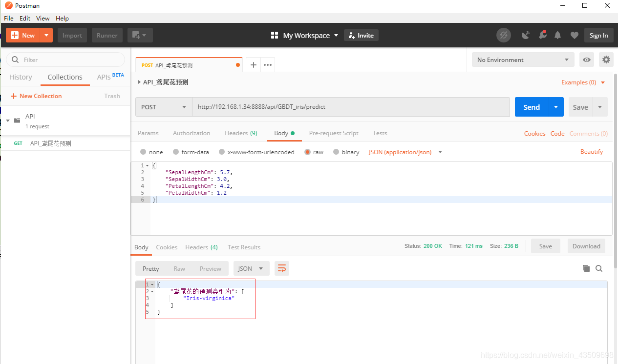Open the File menu
The width and height of the screenshot is (618, 364).
pyautogui.click(x=9, y=18)
